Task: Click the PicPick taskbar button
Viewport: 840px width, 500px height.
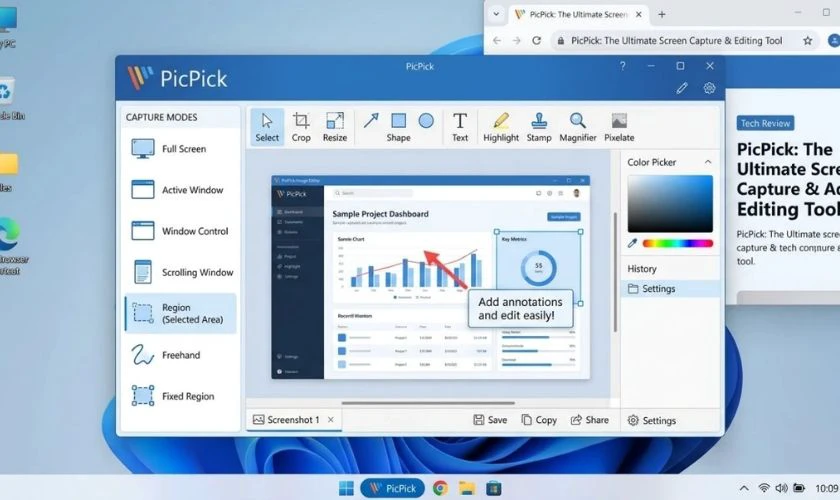Action: 392,488
